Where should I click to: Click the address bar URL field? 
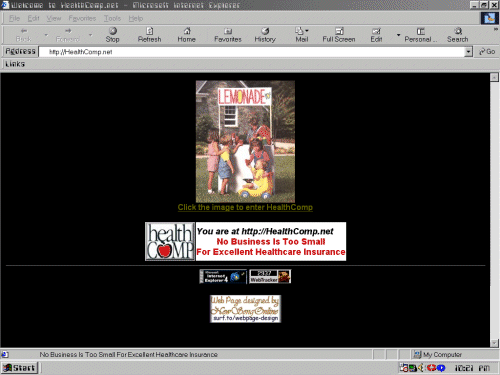252,52
